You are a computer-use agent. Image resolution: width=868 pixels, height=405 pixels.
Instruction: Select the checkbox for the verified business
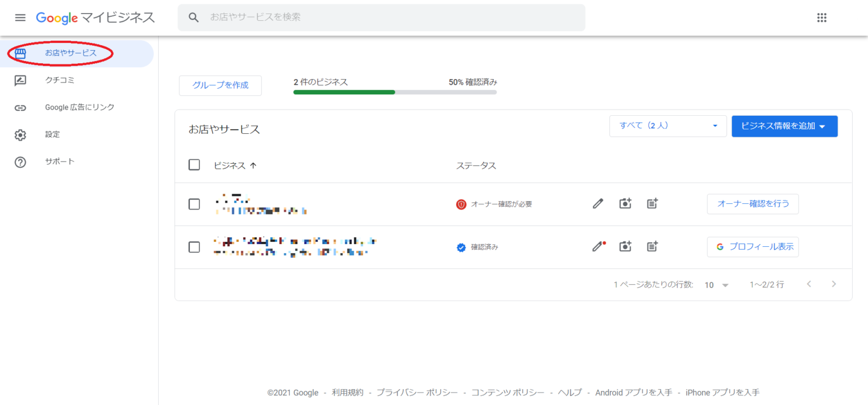194,247
